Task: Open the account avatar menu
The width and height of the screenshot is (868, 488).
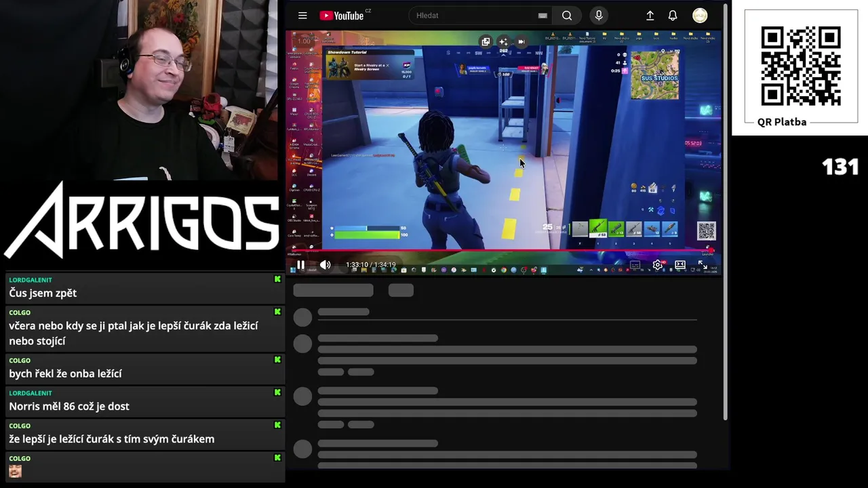Action: [700, 16]
